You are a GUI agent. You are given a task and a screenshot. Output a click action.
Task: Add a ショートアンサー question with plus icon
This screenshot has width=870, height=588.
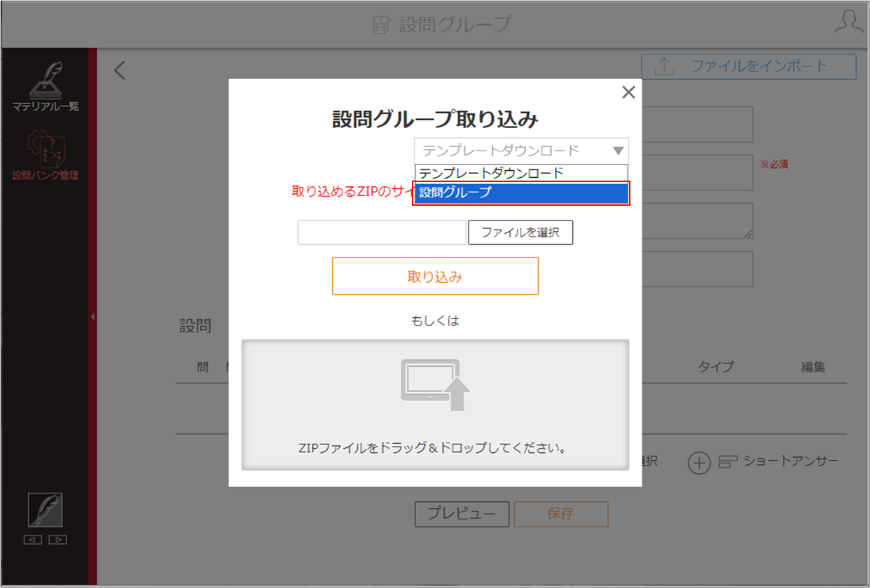pos(699,463)
